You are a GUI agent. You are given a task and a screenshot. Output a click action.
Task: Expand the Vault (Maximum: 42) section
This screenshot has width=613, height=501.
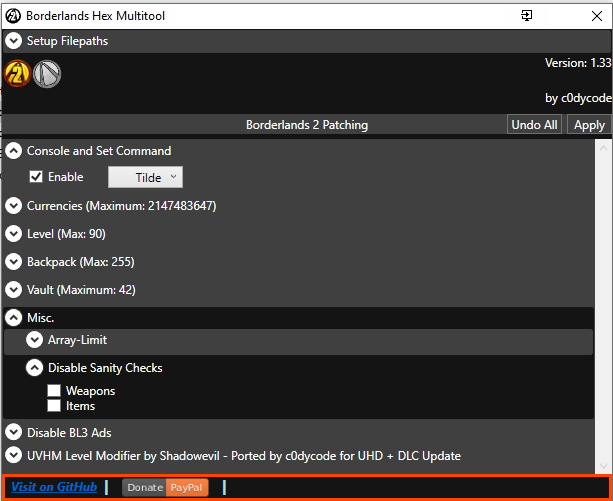14,290
